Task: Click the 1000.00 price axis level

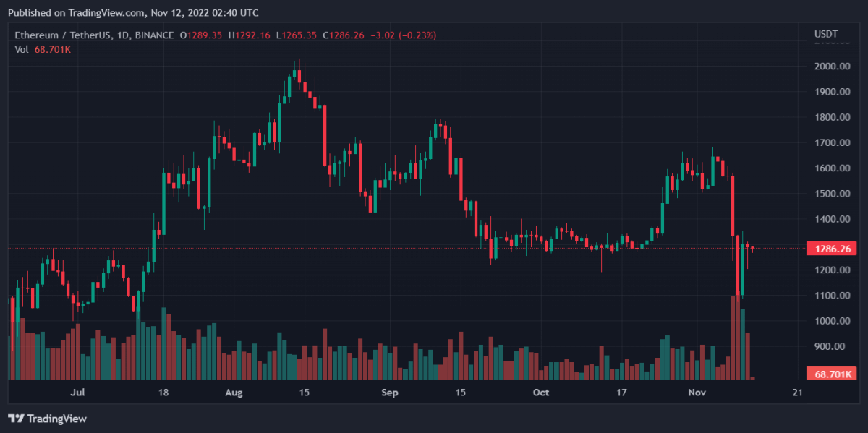Action: (832, 321)
